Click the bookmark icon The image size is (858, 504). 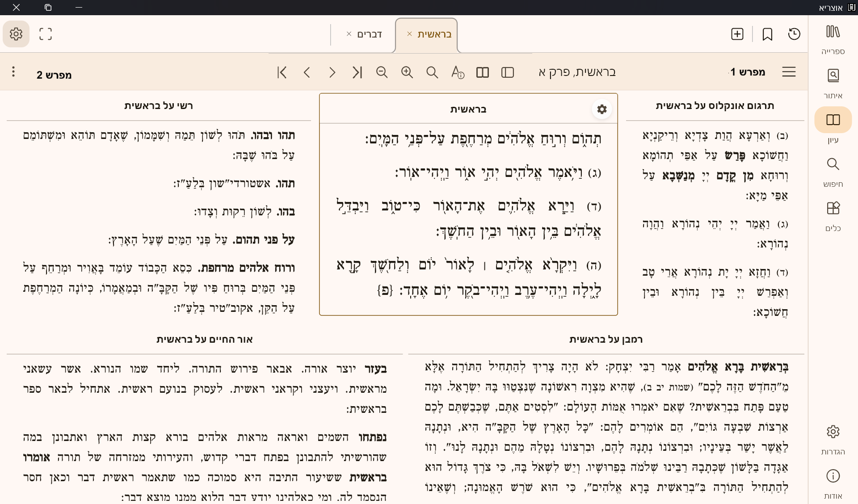(x=768, y=34)
